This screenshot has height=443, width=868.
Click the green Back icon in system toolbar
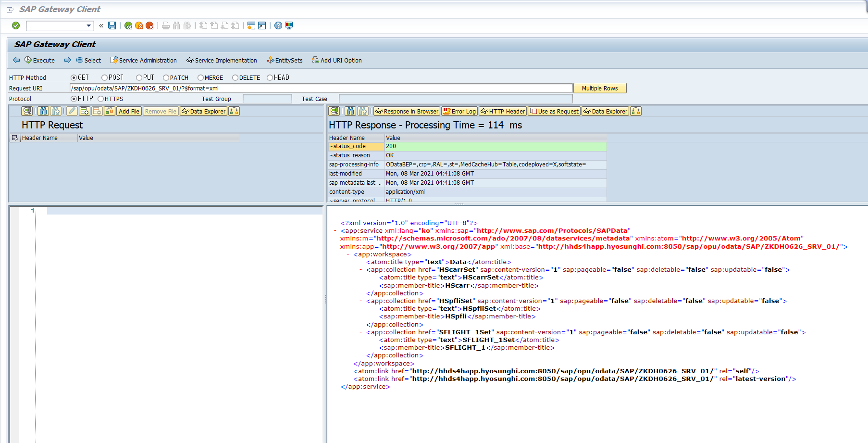pyautogui.click(x=128, y=25)
